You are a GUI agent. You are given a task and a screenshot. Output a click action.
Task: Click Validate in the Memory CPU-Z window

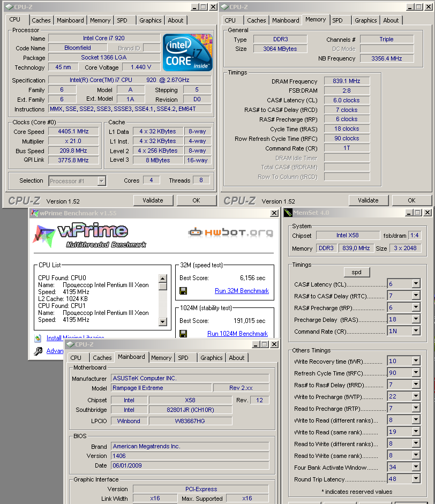tap(369, 200)
